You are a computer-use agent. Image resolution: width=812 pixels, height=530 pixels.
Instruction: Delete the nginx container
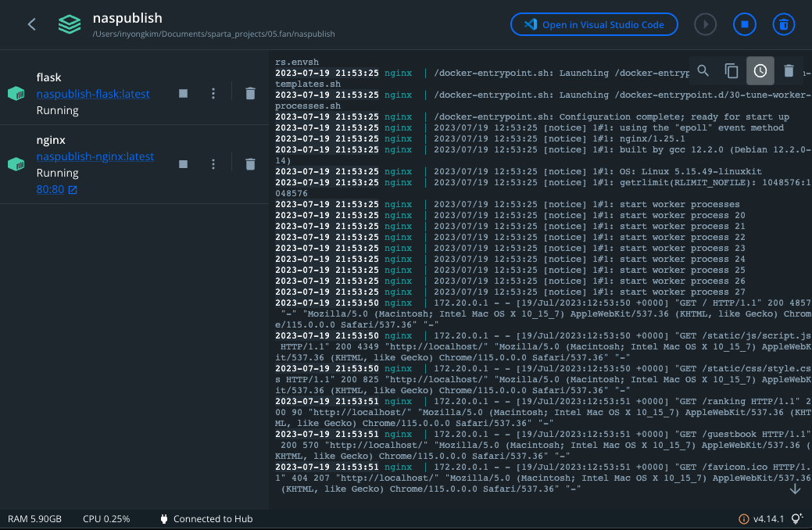(250, 164)
